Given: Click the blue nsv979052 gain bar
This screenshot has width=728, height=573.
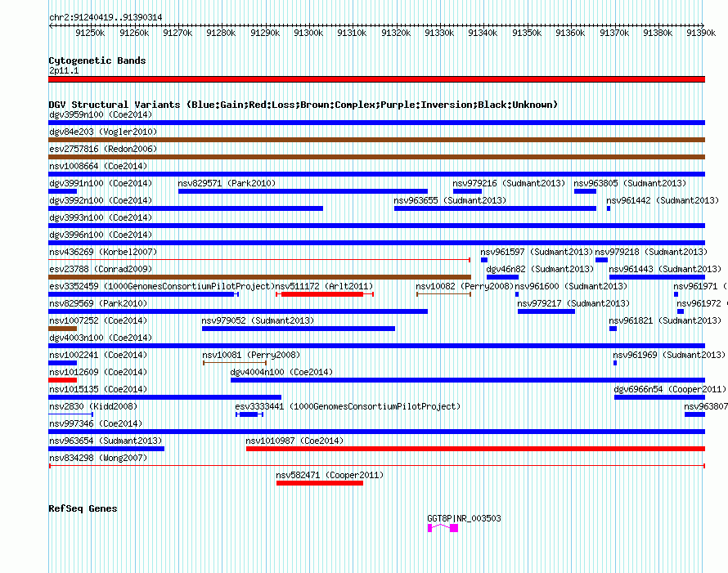Looking at the screenshot, I should coord(299,329).
